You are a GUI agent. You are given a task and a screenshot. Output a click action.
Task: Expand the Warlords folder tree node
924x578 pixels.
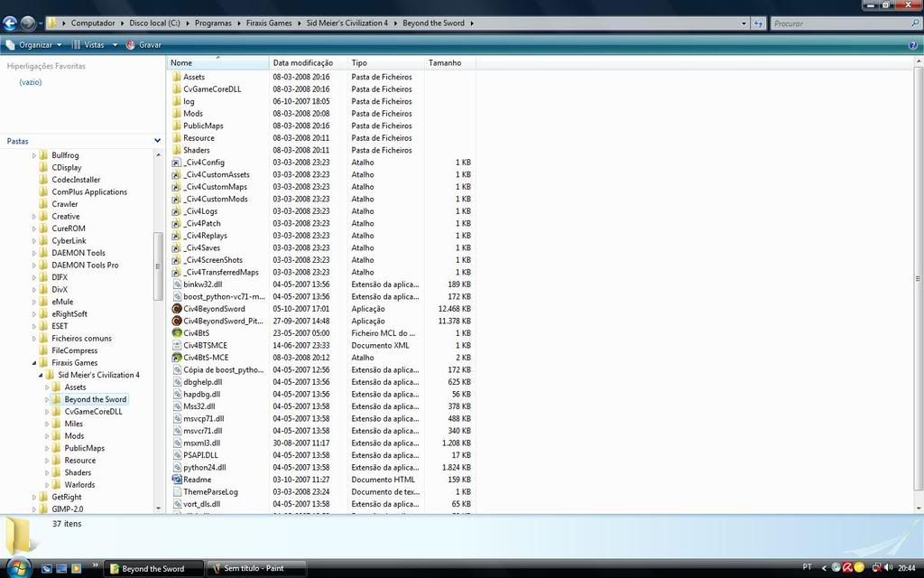click(x=47, y=485)
